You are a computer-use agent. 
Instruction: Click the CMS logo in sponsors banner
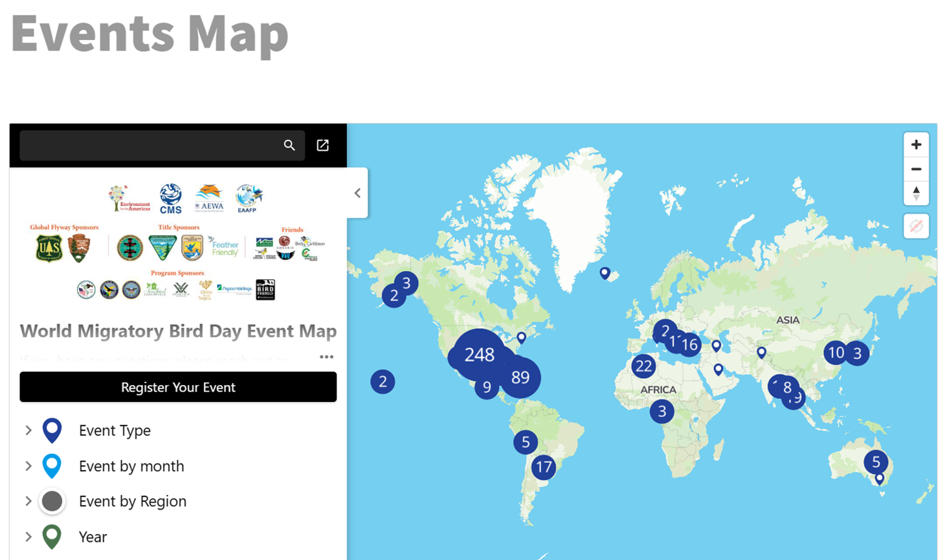point(171,198)
